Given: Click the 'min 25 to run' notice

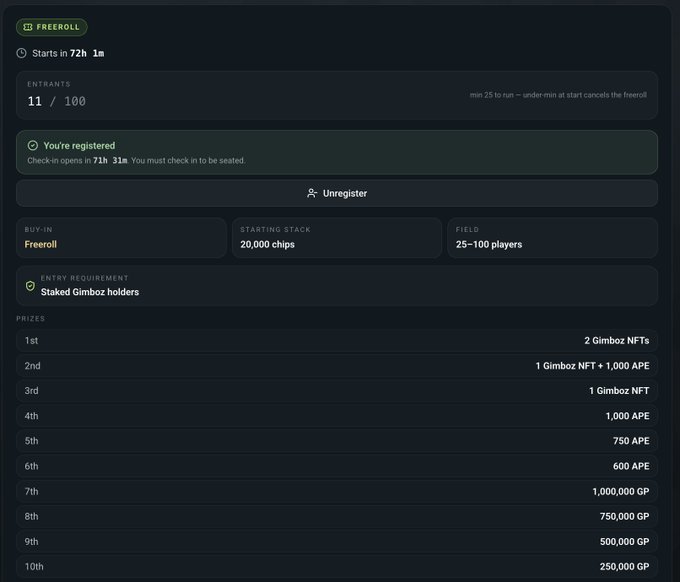Looking at the screenshot, I should [558, 95].
